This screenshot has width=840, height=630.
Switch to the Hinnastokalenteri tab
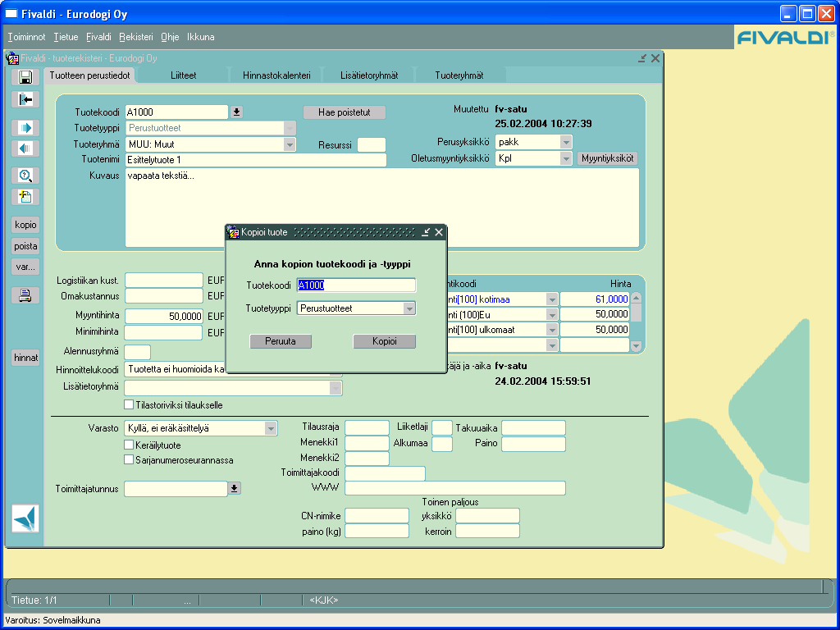point(276,75)
